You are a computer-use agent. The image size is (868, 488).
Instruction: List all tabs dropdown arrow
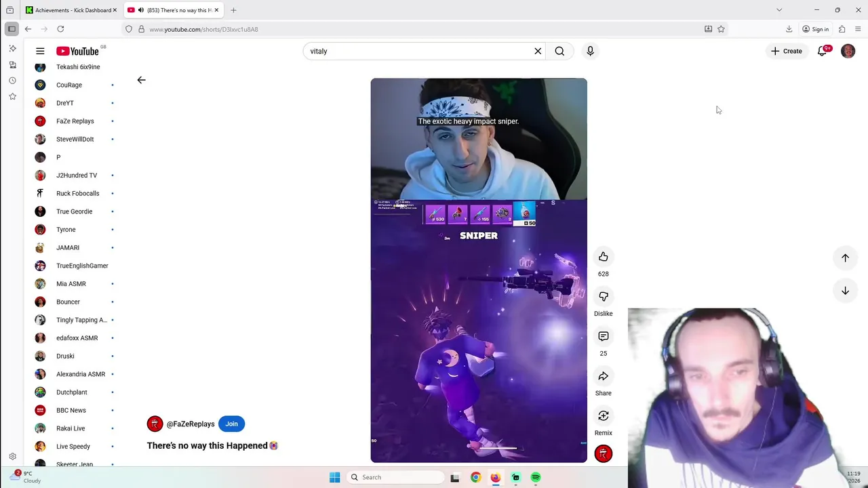pyautogui.click(x=779, y=10)
